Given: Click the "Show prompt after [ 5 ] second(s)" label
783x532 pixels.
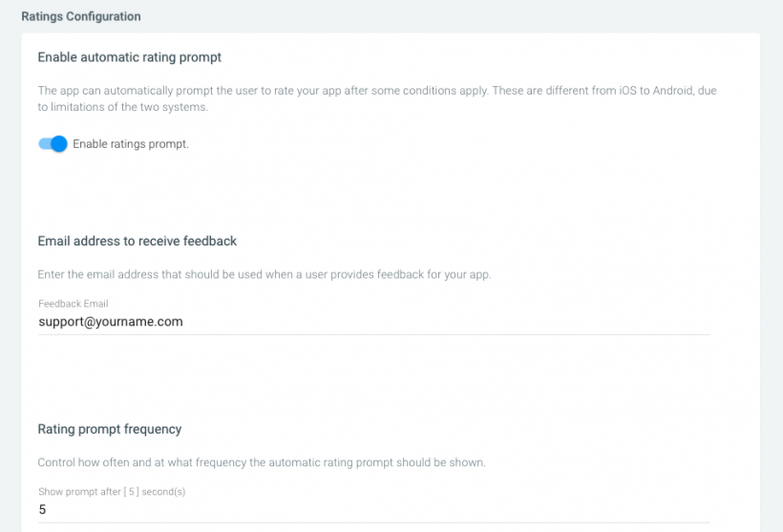Looking at the screenshot, I should (111, 492).
